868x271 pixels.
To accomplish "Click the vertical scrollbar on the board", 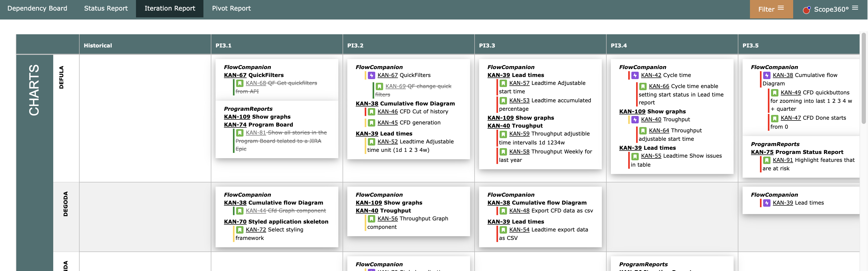I will tap(863, 78).
